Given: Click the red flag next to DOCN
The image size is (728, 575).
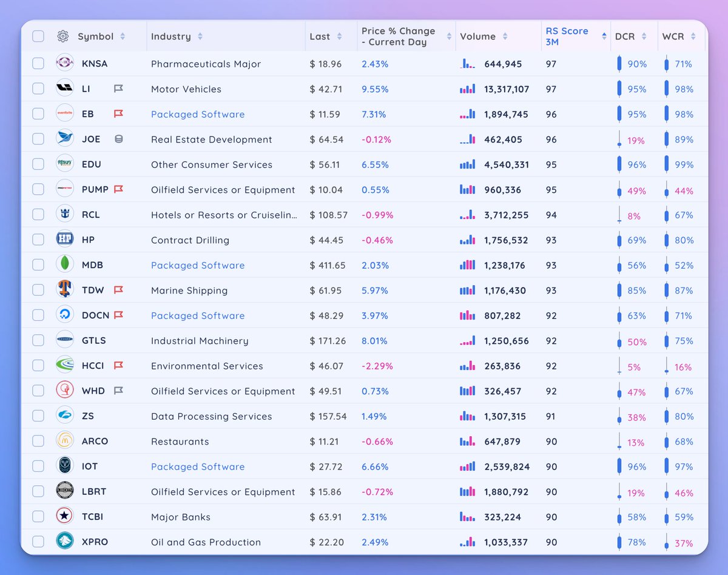Looking at the screenshot, I should tap(118, 315).
